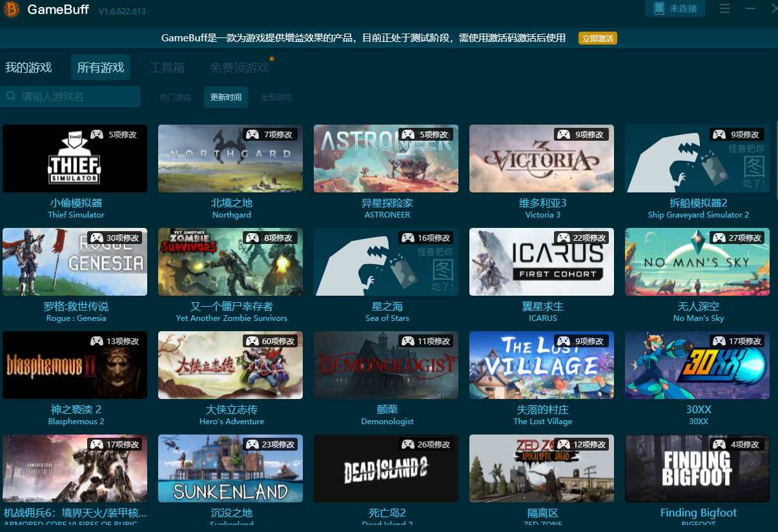
Task: Click the 小偷模拟器 title link
Action: (x=76, y=203)
